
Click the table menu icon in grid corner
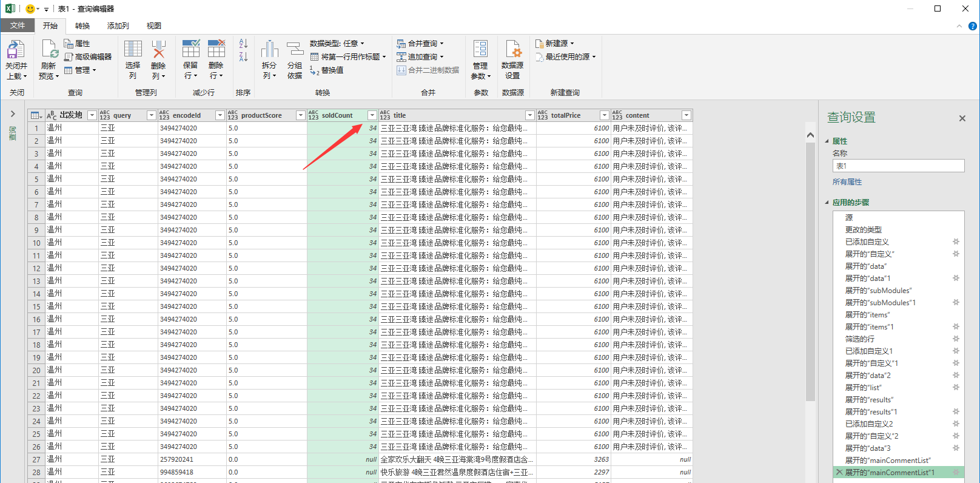point(36,115)
